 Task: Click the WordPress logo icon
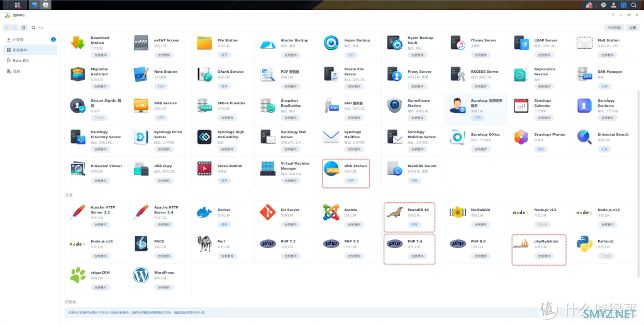pyautogui.click(x=141, y=275)
